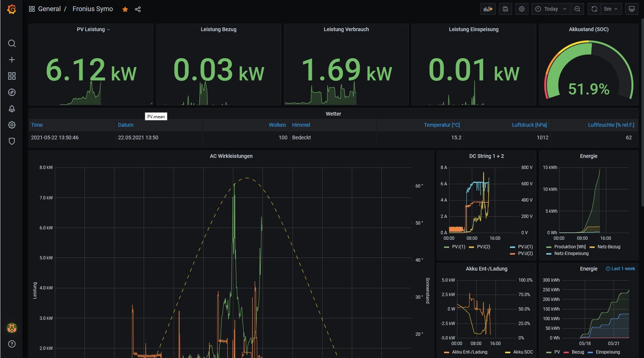This screenshot has width=644, height=358.
Task: Expand the 5m refresh interval dropdown
Action: click(x=611, y=9)
